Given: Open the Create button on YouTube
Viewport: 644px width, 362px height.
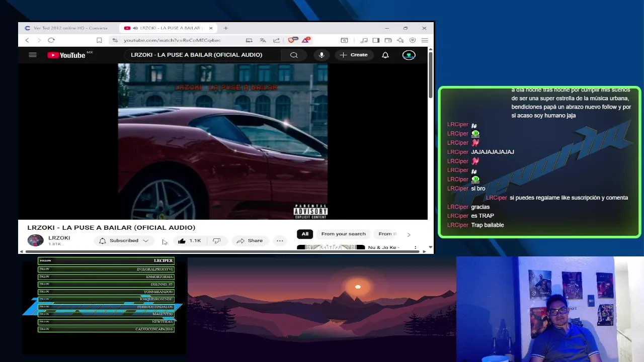Looking at the screenshot, I should coord(354,55).
